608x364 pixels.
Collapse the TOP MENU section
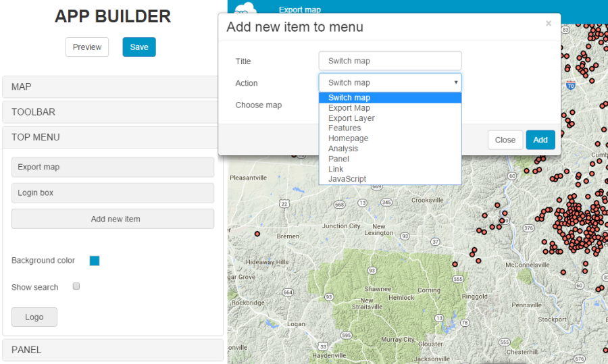tap(112, 137)
